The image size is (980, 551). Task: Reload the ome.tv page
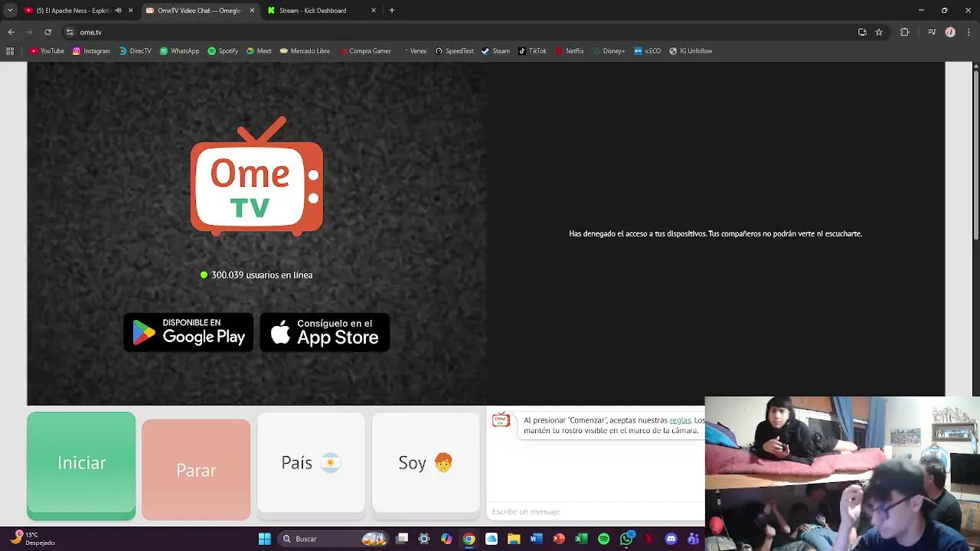coord(47,32)
